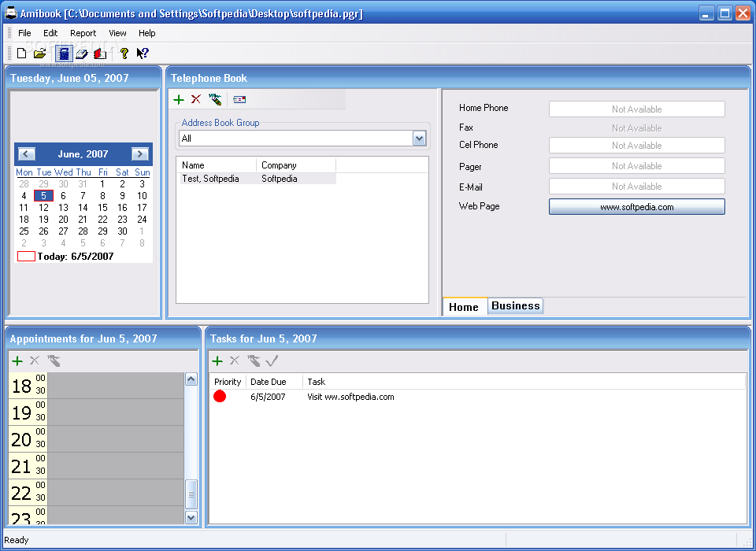
Task: Add a new contact in Telephone Book
Action: pos(179,99)
